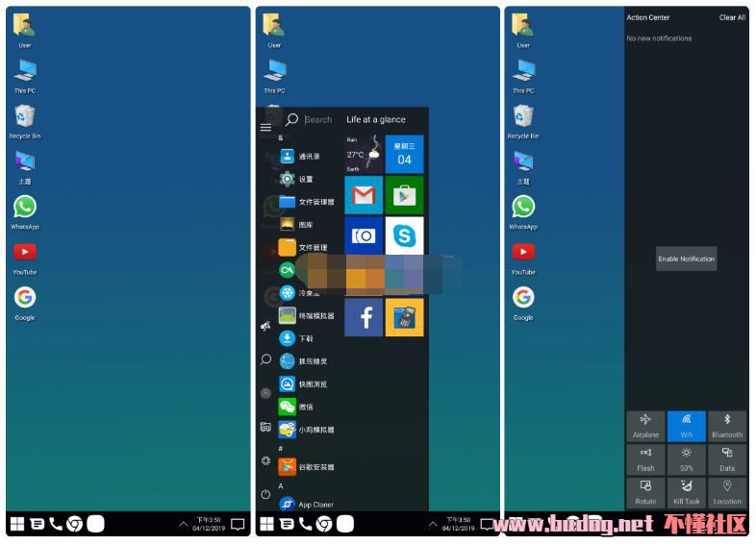Toggle the 50% brightness quick setting

(687, 459)
